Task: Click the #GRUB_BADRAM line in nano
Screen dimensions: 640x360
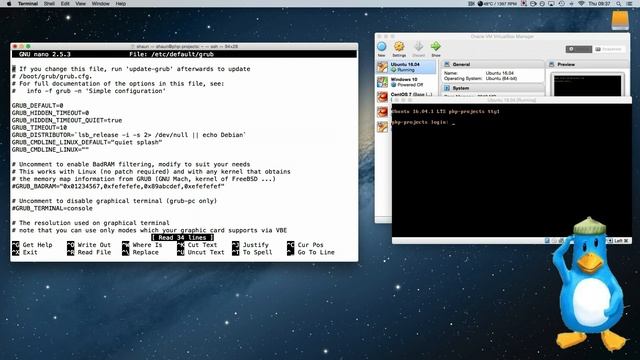Action: (118, 187)
